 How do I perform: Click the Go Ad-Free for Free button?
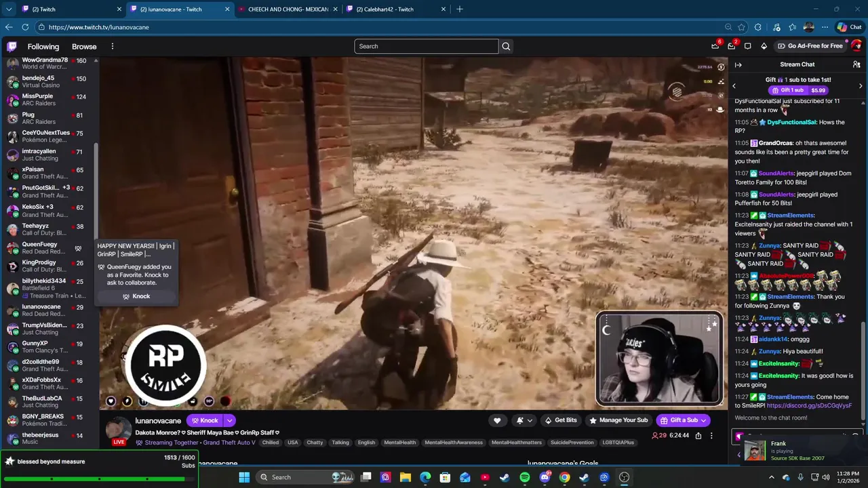pyautogui.click(x=810, y=46)
